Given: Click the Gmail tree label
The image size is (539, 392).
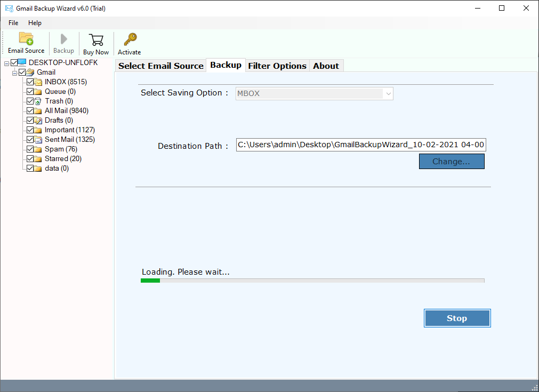Looking at the screenshot, I should [x=46, y=72].
